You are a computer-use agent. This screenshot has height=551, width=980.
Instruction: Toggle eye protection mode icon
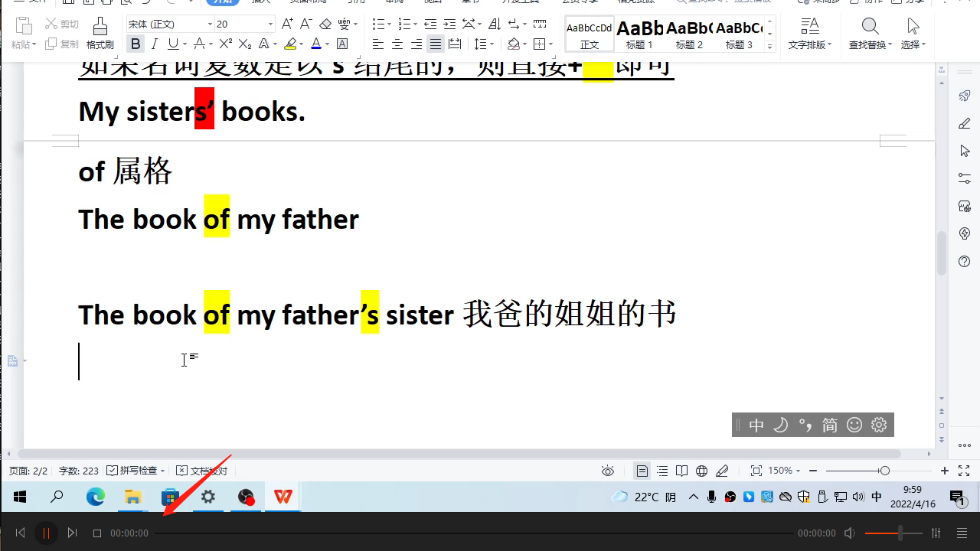pos(608,471)
